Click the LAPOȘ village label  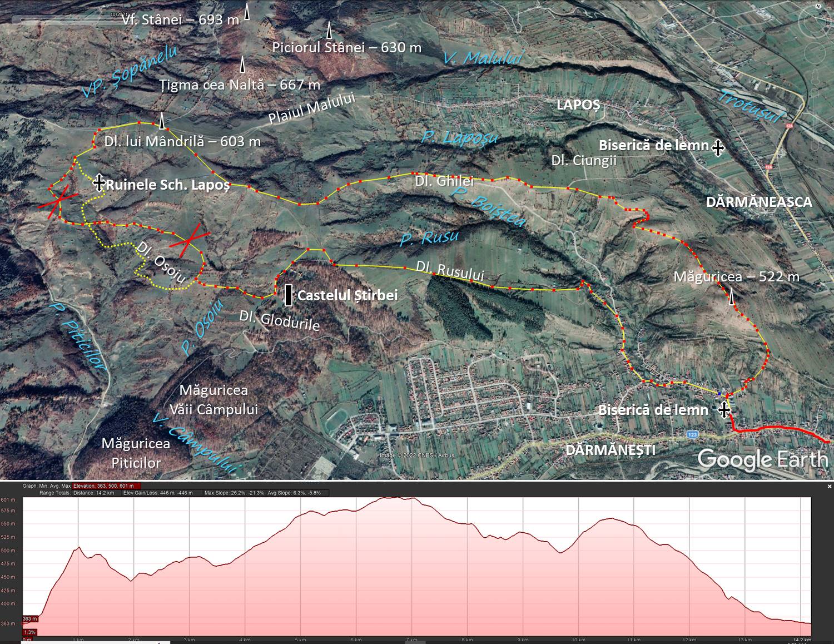click(x=578, y=105)
